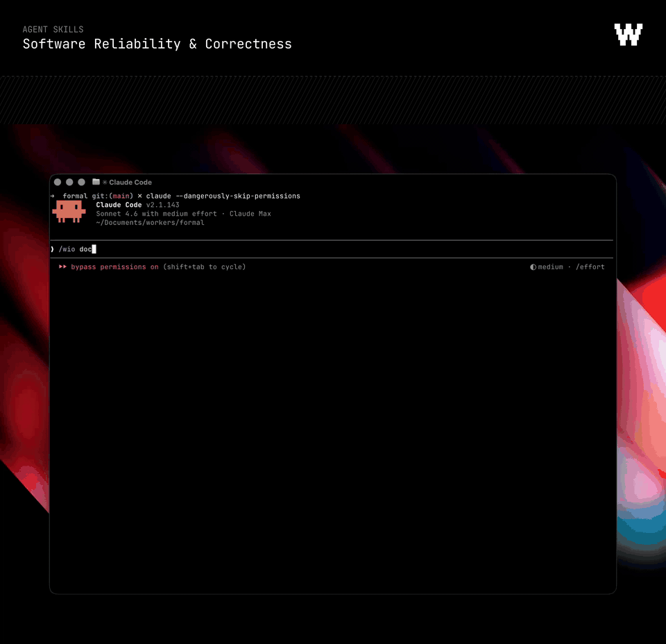666x644 pixels.
Task: Click the 'medium' effort level label
Action: tap(550, 266)
